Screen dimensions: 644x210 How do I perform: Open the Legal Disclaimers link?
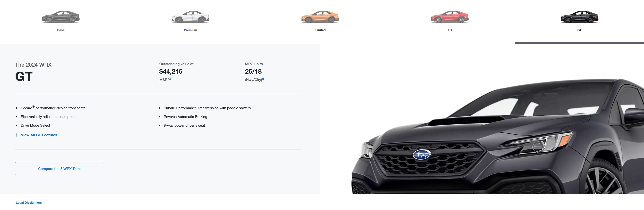29,203
